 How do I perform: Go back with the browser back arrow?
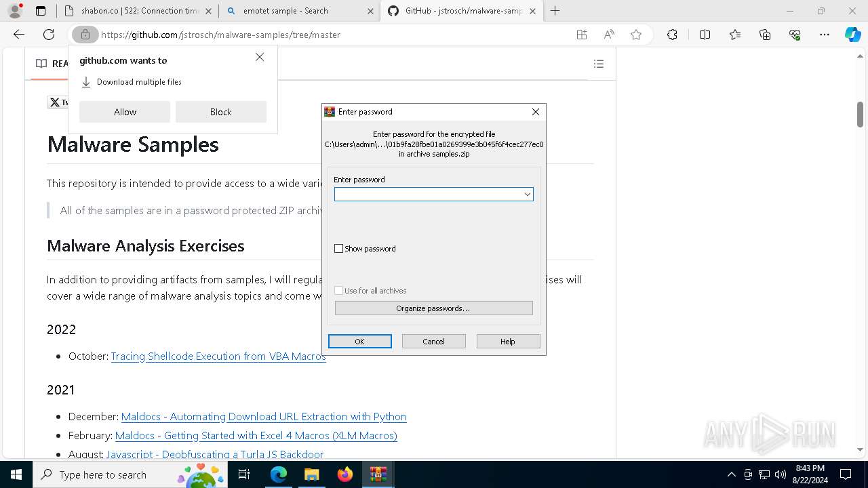[19, 35]
